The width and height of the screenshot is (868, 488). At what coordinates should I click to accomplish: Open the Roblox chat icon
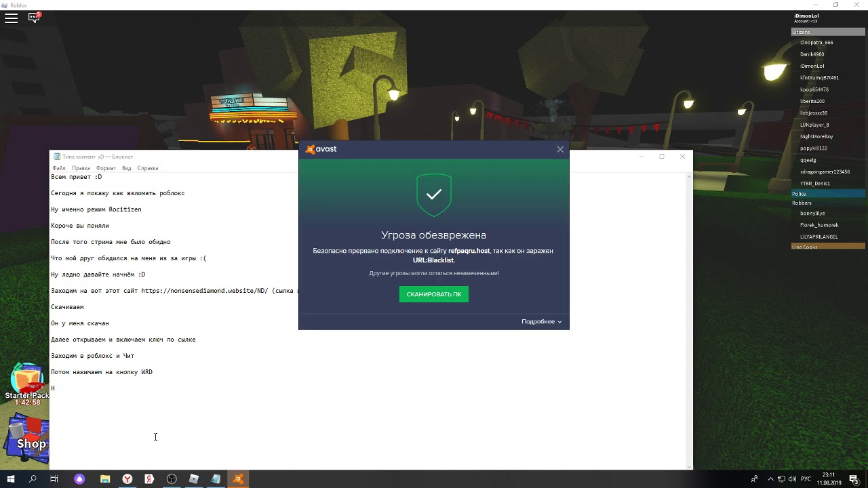tap(34, 18)
